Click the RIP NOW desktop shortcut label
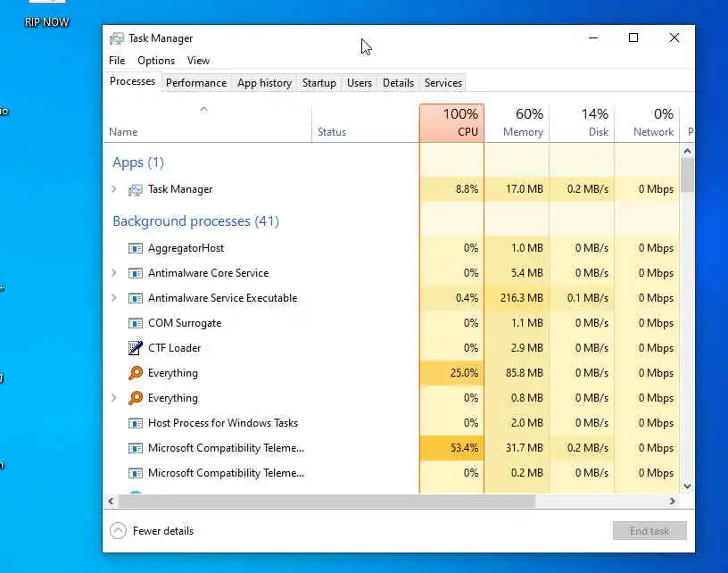The image size is (728, 573). [46, 22]
